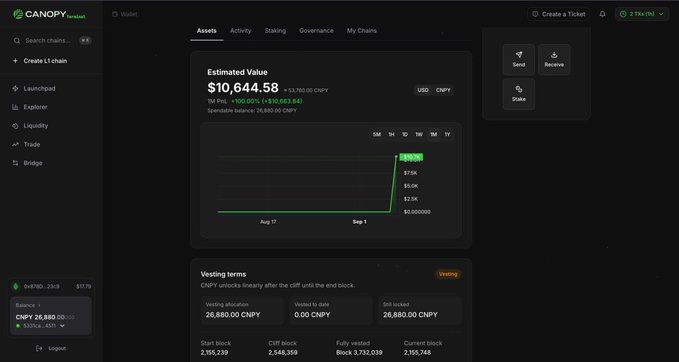
Task: Click the Wallet breadcrumb icon
Action: tap(115, 14)
